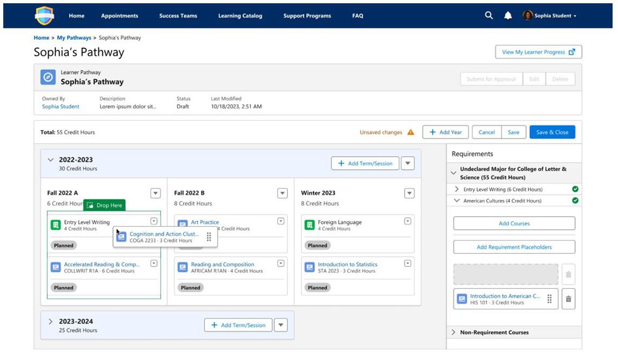The height and width of the screenshot is (364, 618).
Task: Open the notifications bell
Action: click(x=507, y=16)
